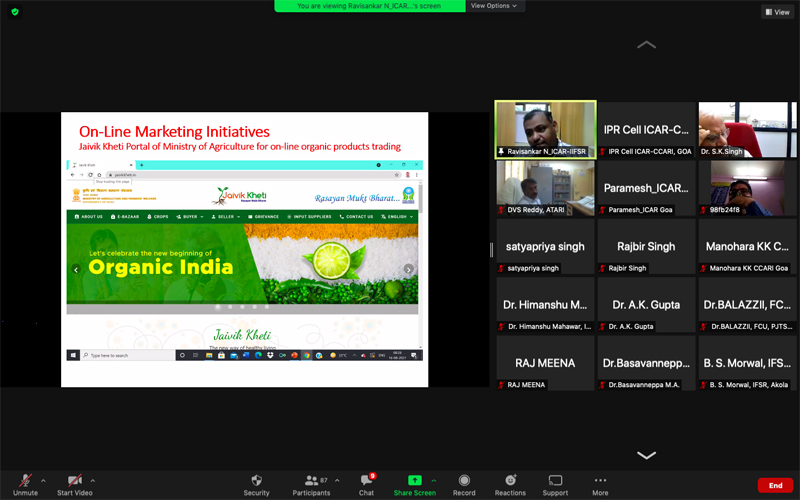
Task: Click the banner carousel previous arrow
Action: pyautogui.click(x=76, y=269)
